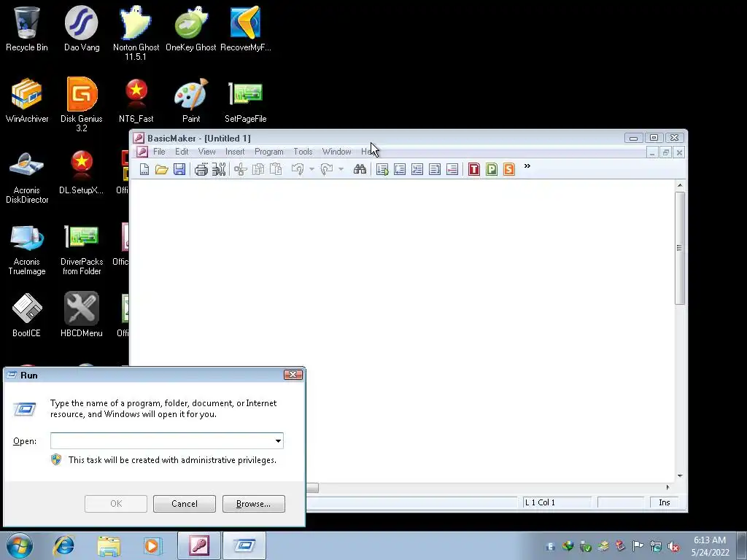The image size is (747, 560).
Task: Switch to BasicMaker taskbar button
Action: 199,545
